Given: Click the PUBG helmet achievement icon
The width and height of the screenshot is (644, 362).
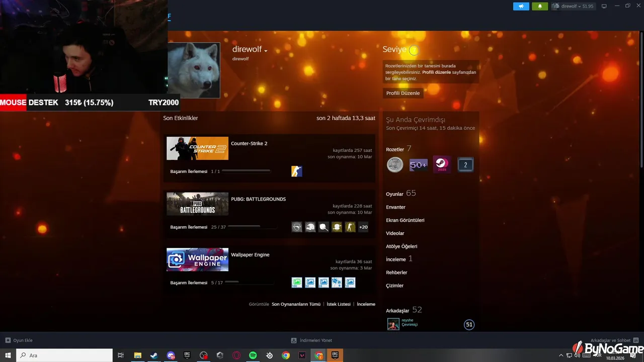Looking at the screenshot, I should tap(310, 227).
